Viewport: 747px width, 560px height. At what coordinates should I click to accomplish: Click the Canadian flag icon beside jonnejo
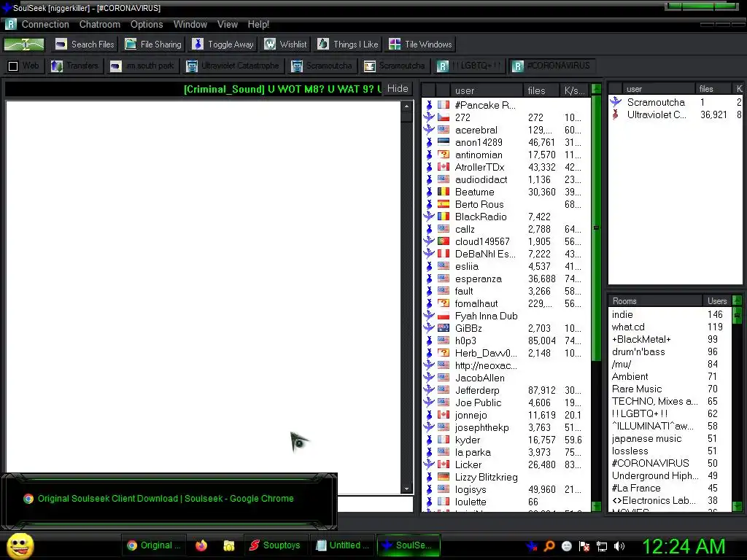[444, 415]
